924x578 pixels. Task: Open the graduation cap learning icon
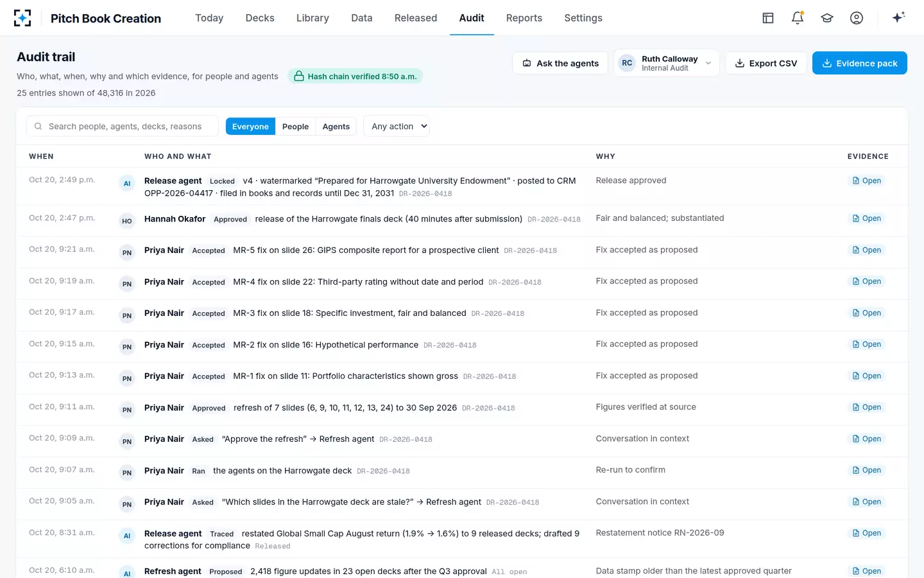[x=827, y=18]
